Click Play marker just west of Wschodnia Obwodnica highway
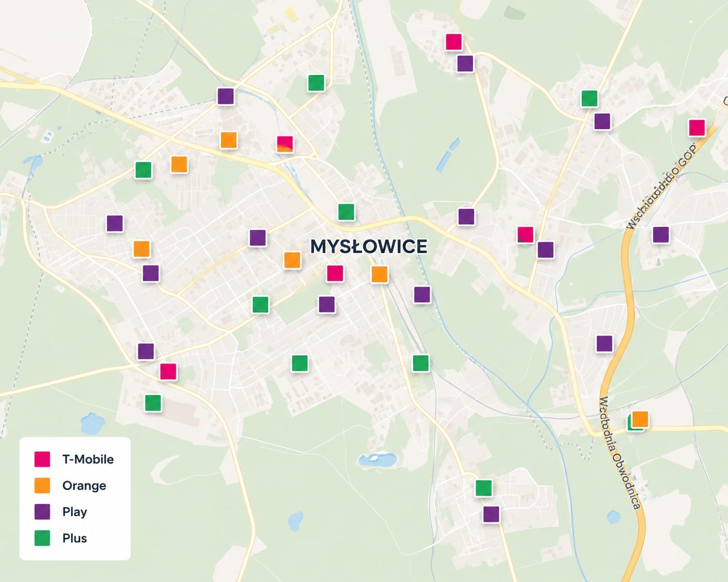The image size is (728, 582). 605,344
